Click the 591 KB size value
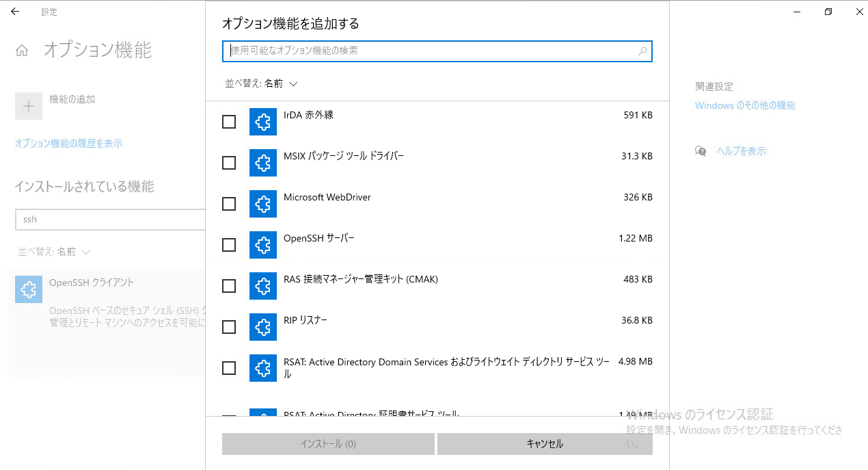This screenshot has width=868, height=470. click(638, 115)
